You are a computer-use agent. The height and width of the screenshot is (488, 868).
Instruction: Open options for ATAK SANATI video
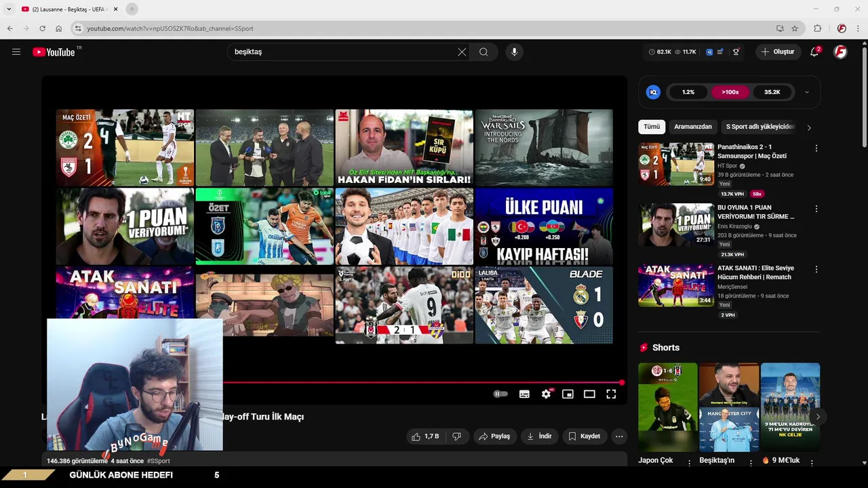point(816,269)
